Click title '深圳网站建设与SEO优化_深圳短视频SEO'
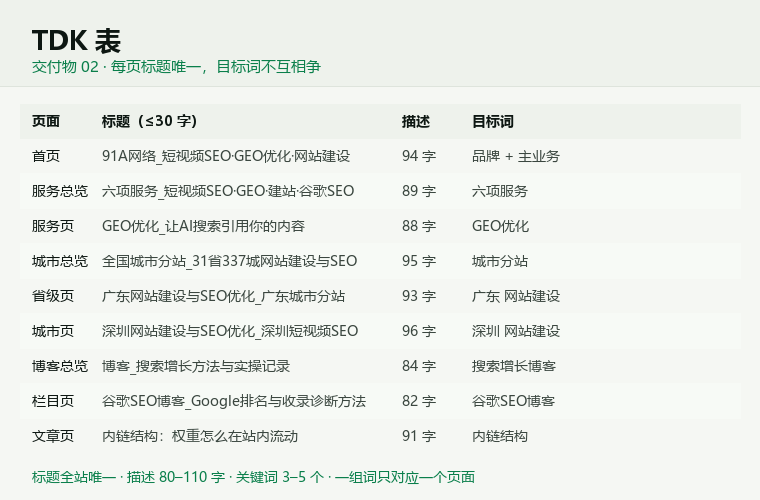Image resolution: width=760 pixels, height=500 pixels. pos(230,331)
